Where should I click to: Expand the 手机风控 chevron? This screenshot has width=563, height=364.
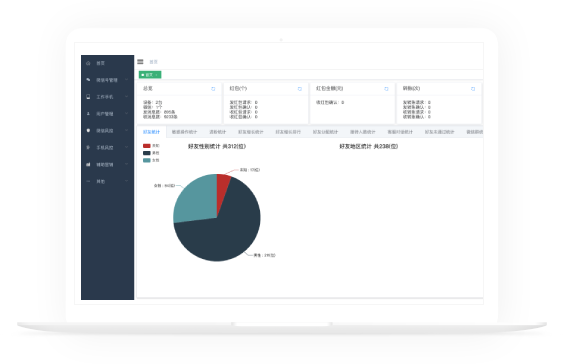(x=126, y=147)
